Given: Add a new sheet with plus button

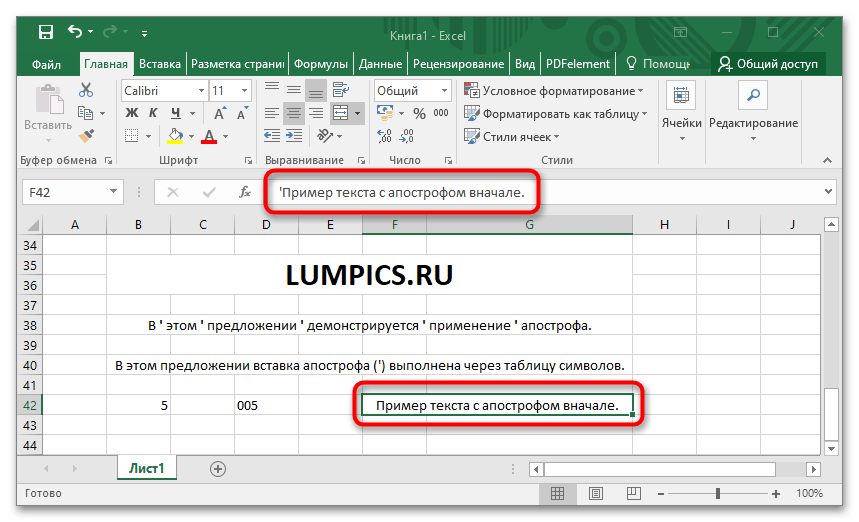Looking at the screenshot, I should 218,468.
